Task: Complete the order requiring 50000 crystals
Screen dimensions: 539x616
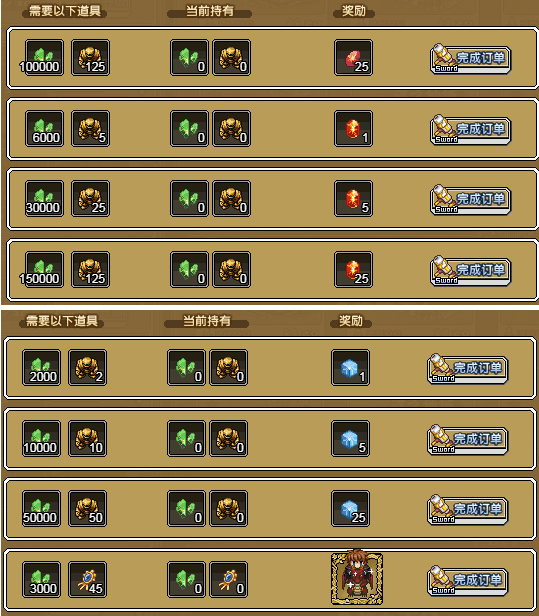Action: tap(468, 510)
